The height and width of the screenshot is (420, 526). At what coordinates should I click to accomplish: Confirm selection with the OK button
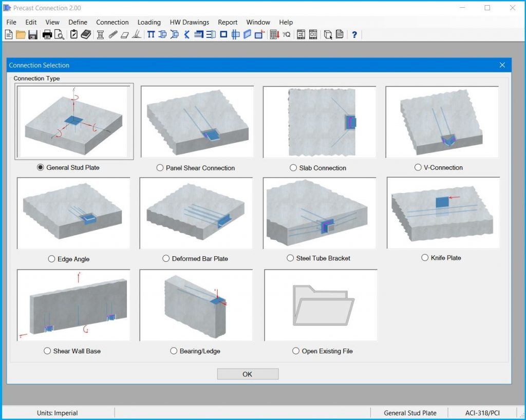point(248,374)
